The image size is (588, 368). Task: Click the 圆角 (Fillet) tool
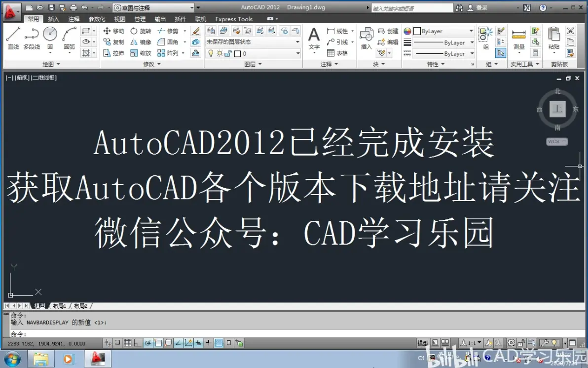coord(168,42)
